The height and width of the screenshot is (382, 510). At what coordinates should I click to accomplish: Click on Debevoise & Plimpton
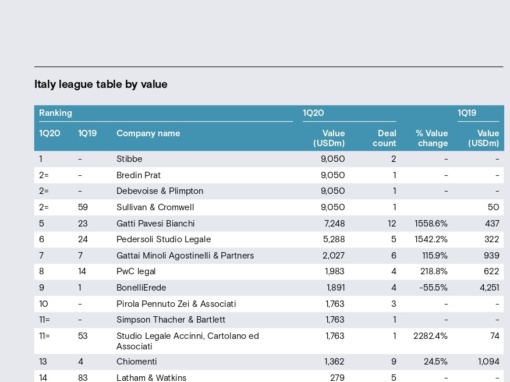[160, 191]
